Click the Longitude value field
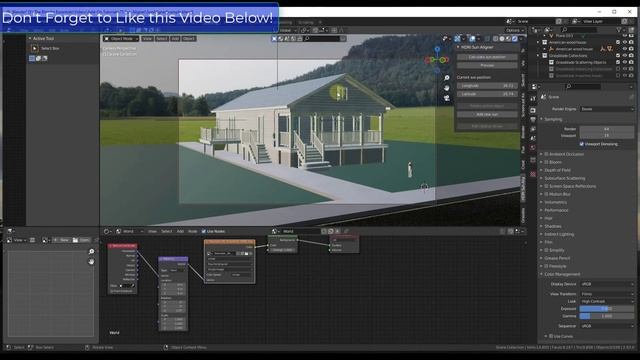This screenshot has width=640, height=360. 487,86
